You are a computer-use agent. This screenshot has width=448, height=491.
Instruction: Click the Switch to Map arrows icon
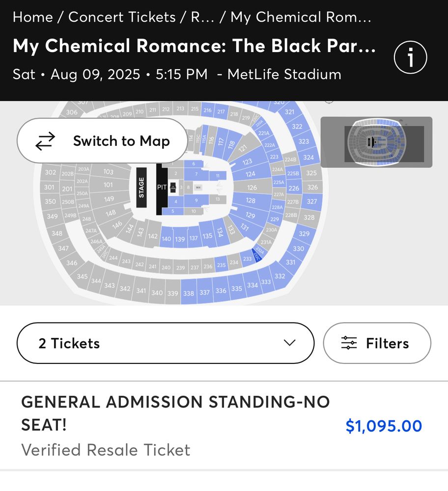(45, 141)
